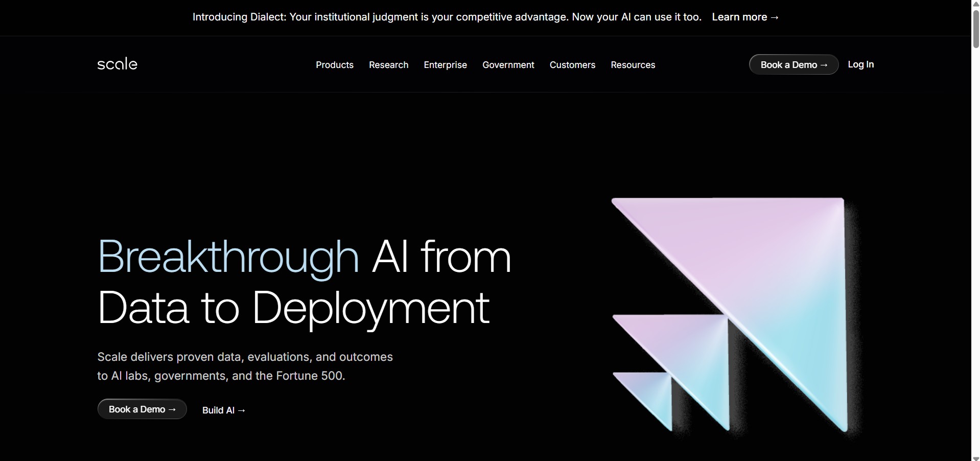Click the Scale logo in the header

pos(117,64)
